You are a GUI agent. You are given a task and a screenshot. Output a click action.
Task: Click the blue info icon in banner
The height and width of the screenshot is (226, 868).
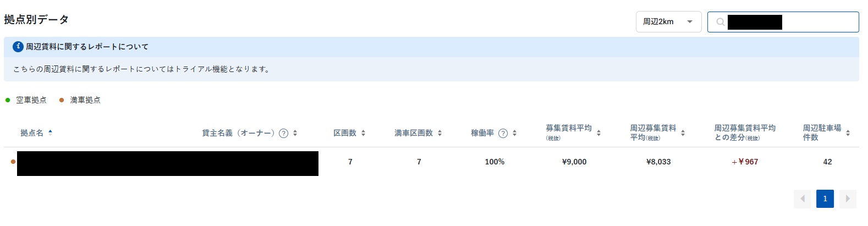click(18, 47)
